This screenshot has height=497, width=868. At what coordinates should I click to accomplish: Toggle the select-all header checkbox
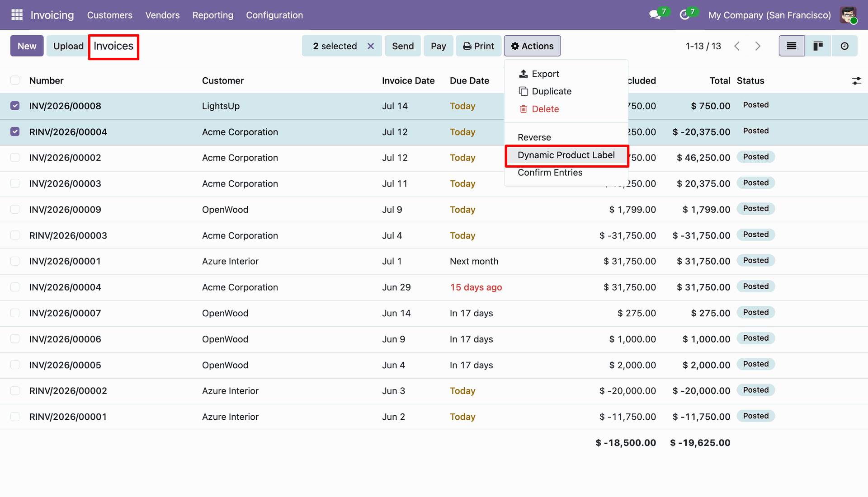pyautogui.click(x=15, y=80)
